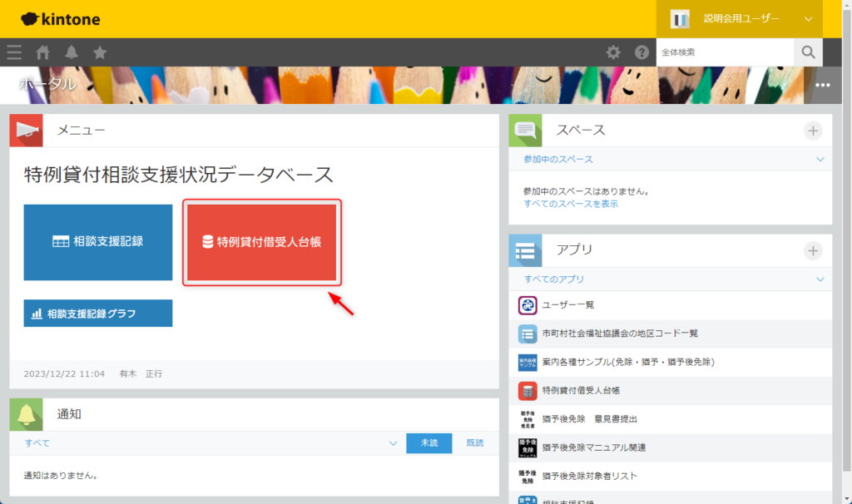Image resolution: width=852 pixels, height=504 pixels.
Task: Click the plus icon to create a space
Action: (x=813, y=131)
